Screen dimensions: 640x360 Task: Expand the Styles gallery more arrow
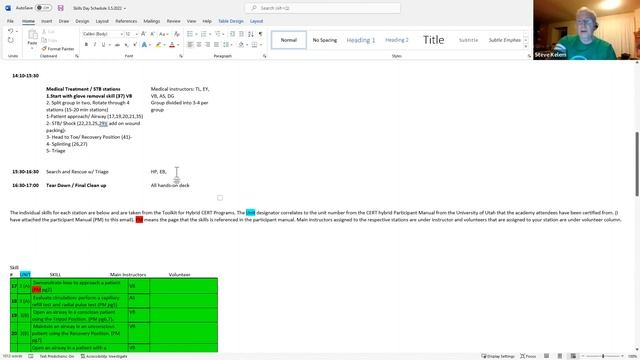pos(526,46)
